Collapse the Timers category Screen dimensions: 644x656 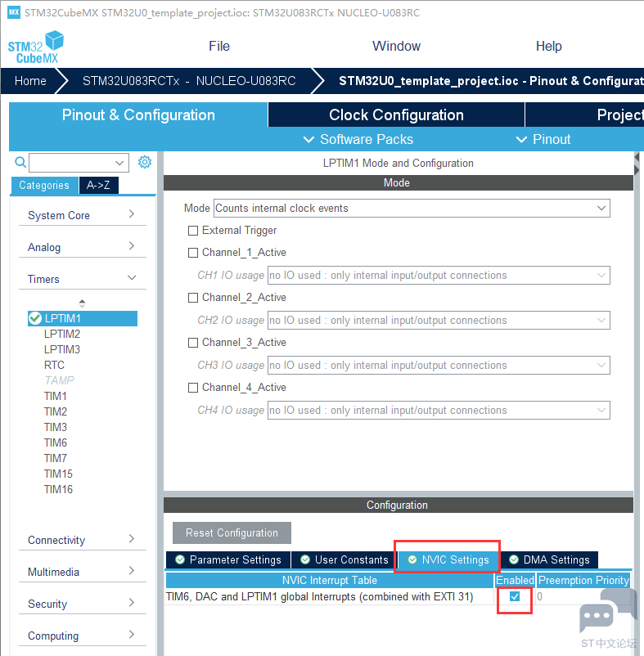(82, 279)
